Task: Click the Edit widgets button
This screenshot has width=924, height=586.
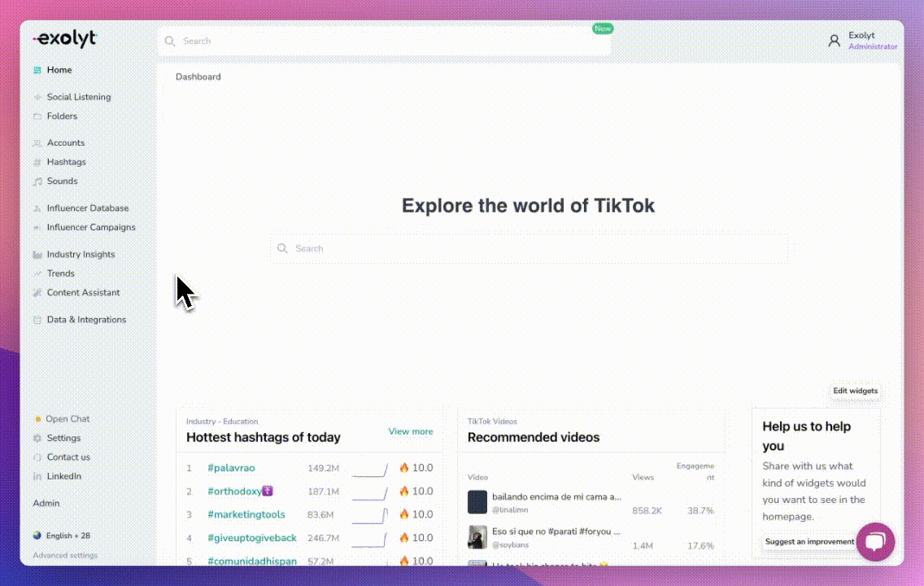Action: click(x=855, y=391)
